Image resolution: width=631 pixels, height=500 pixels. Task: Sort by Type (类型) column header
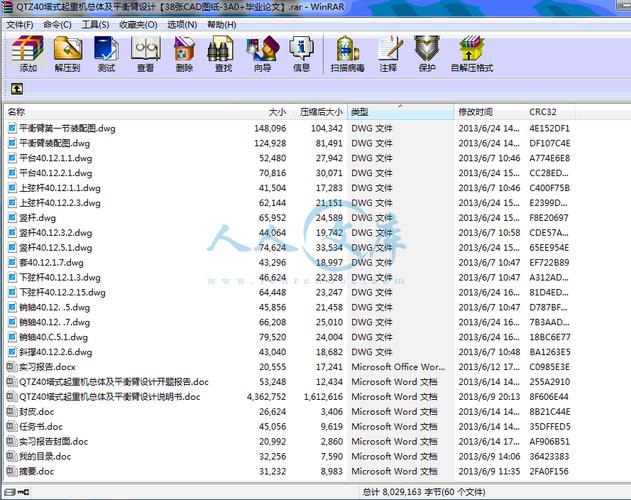pyautogui.click(x=400, y=112)
